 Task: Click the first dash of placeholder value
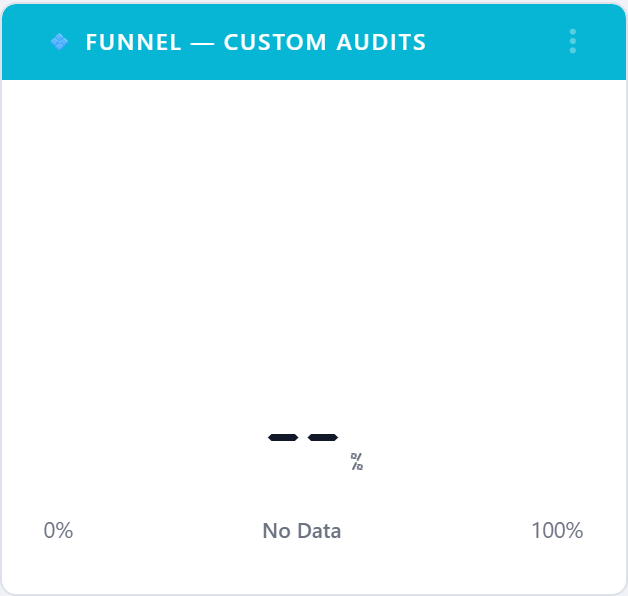(x=283, y=437)
